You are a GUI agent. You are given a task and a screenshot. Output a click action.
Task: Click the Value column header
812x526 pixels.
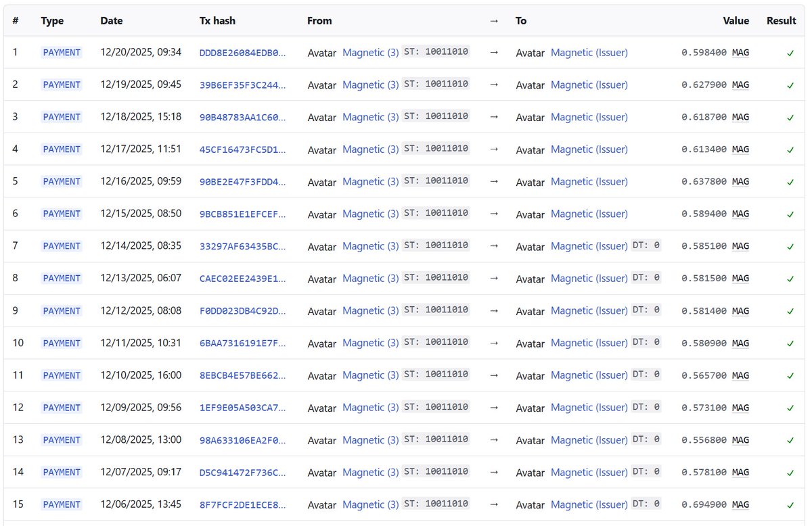click(x=736, y=21)
